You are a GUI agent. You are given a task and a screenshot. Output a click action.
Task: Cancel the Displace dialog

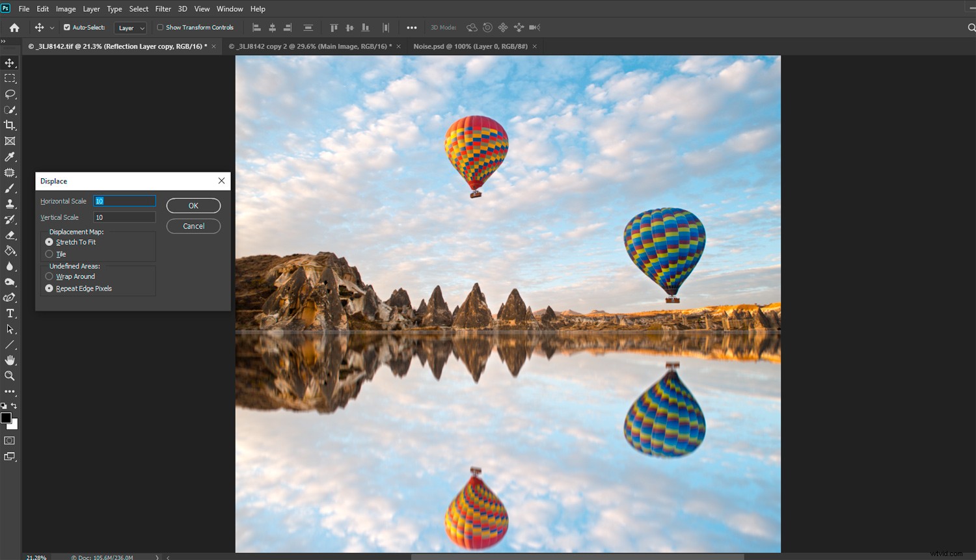coord(193,226)
